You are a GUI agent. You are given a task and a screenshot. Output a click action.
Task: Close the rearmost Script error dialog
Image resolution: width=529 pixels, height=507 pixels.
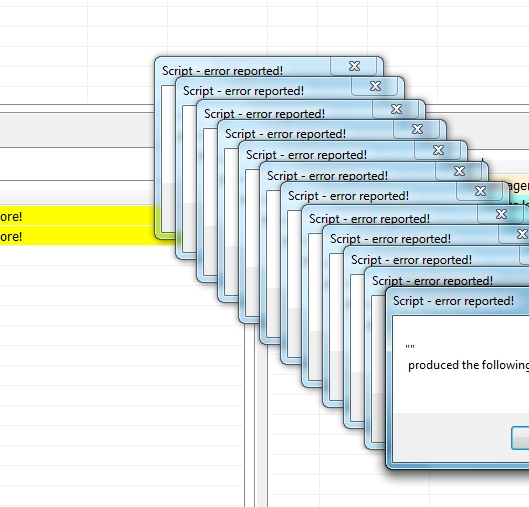coord(354,66)
